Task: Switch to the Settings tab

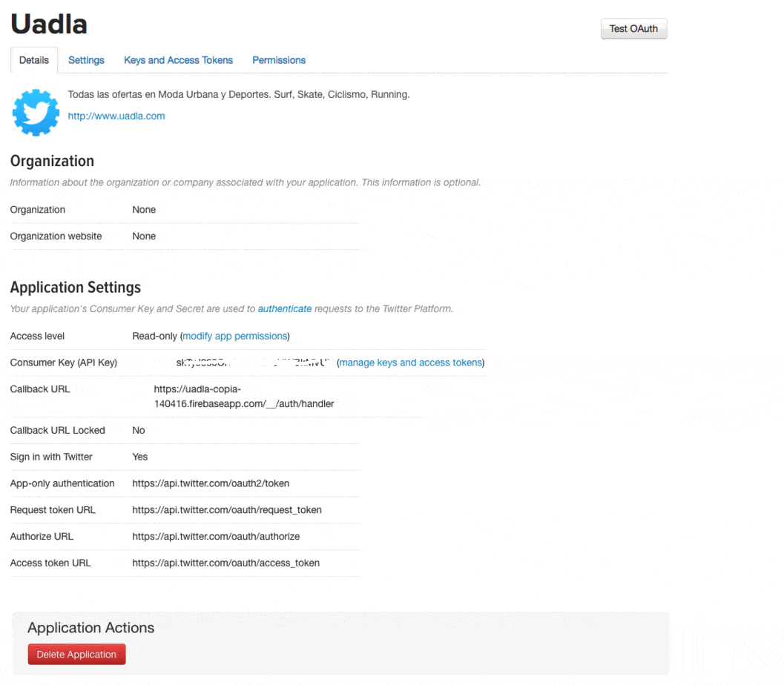Action: 86,60
